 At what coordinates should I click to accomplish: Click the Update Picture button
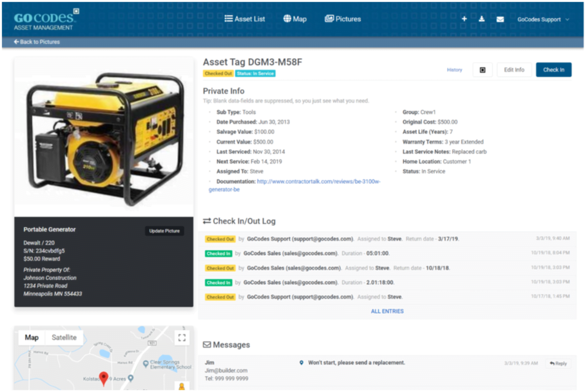(165, 231)
